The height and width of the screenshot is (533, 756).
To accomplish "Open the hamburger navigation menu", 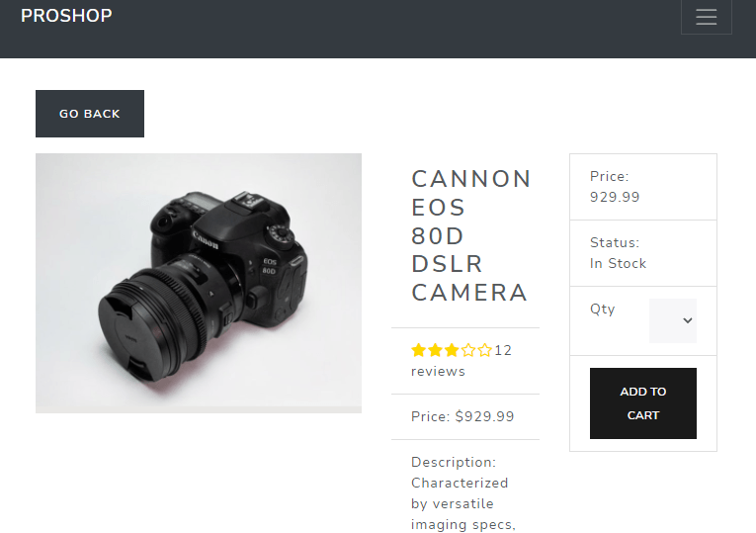I will click(x=706, y=17).
